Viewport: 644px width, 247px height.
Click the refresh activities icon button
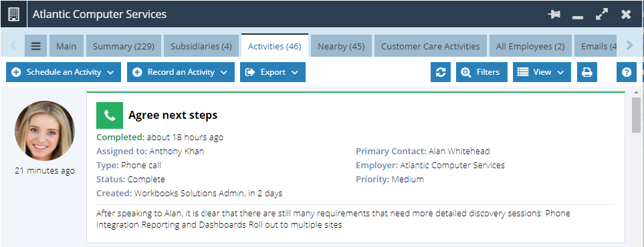tap(441, 72)
